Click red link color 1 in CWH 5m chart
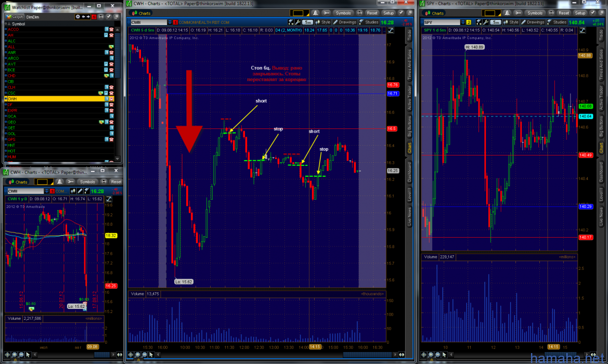Screen dimensions: 608x364 tap(175, 22)
